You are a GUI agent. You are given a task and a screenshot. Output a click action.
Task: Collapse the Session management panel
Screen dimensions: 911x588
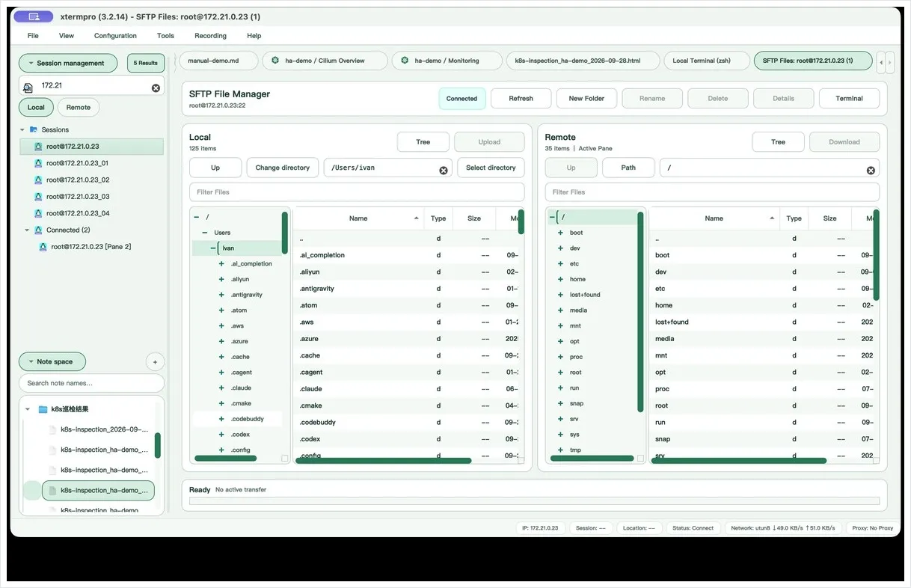pyautogui.click(x=68, y=64)
